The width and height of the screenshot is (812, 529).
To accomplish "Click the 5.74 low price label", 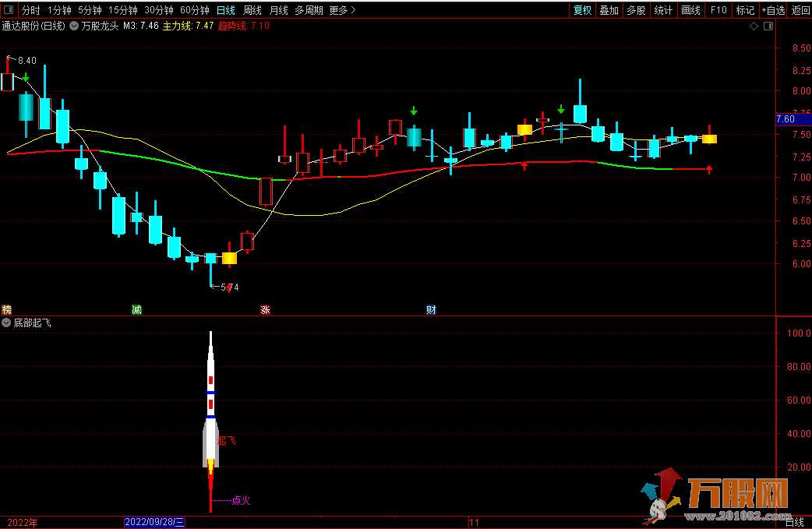I will click(230, 287).
